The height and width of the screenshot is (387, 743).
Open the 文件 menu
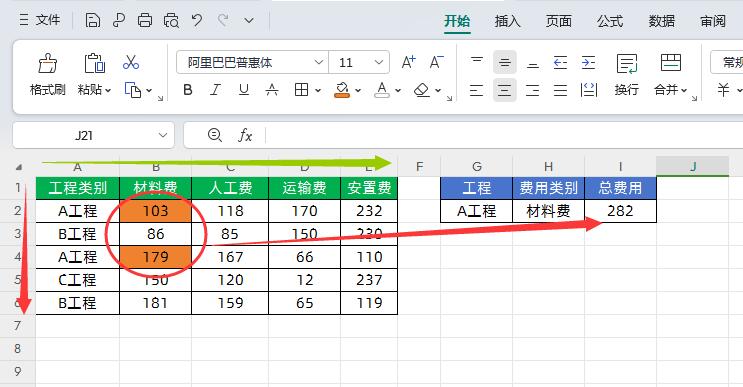click(40, 20)
